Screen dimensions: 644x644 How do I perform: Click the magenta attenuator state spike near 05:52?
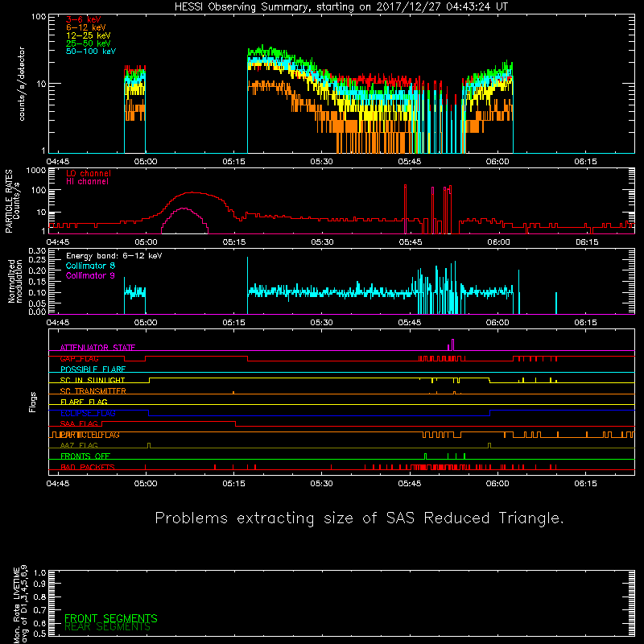[452, 345]
